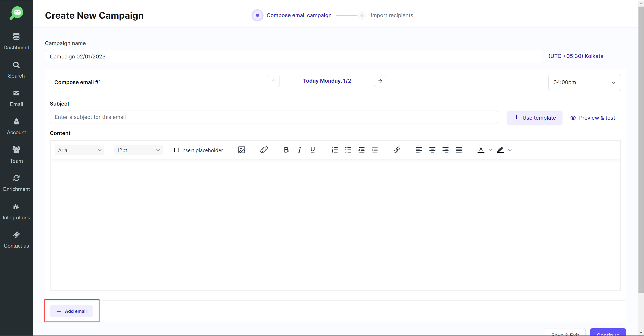Screen dimensions: 644x336
Task: Click the bulleted list icon
Action: pos(348,150)
